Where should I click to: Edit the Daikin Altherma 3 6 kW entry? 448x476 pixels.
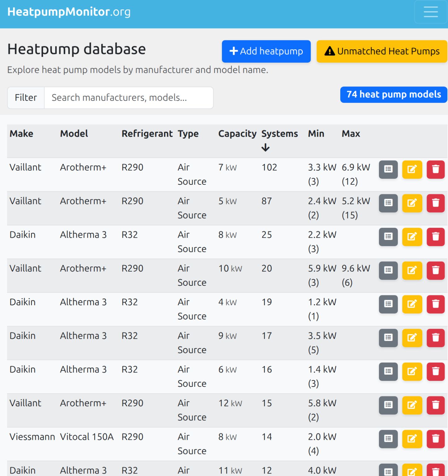point(412,372)
